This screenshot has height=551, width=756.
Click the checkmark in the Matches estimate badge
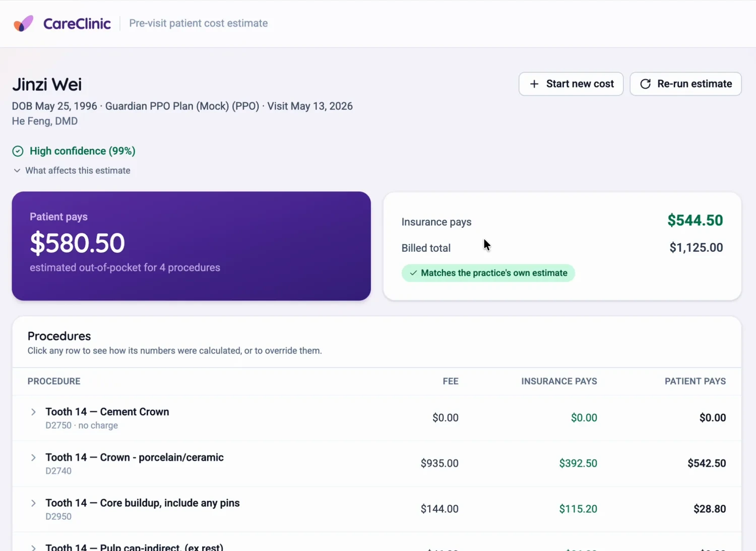413,273
